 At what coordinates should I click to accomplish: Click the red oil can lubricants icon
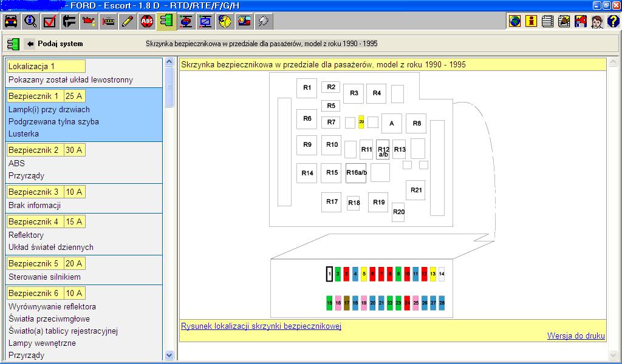coord(89,22)
